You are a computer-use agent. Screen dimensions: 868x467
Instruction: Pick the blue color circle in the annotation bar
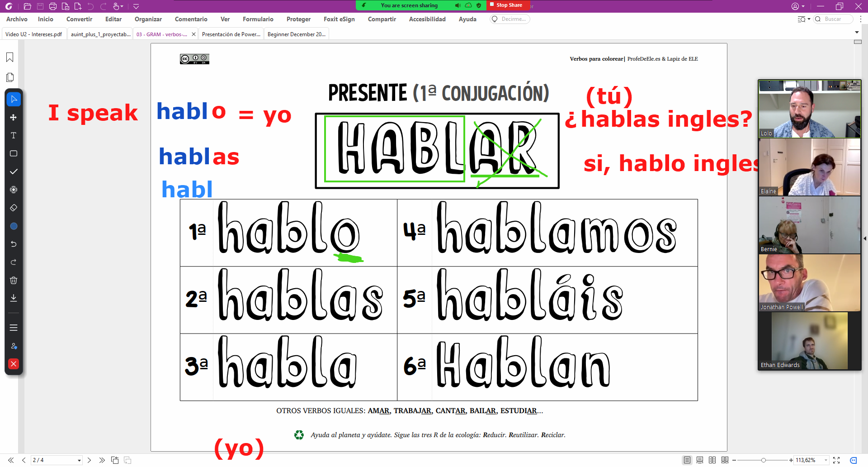pyautogui.click(x=14, y=226)
